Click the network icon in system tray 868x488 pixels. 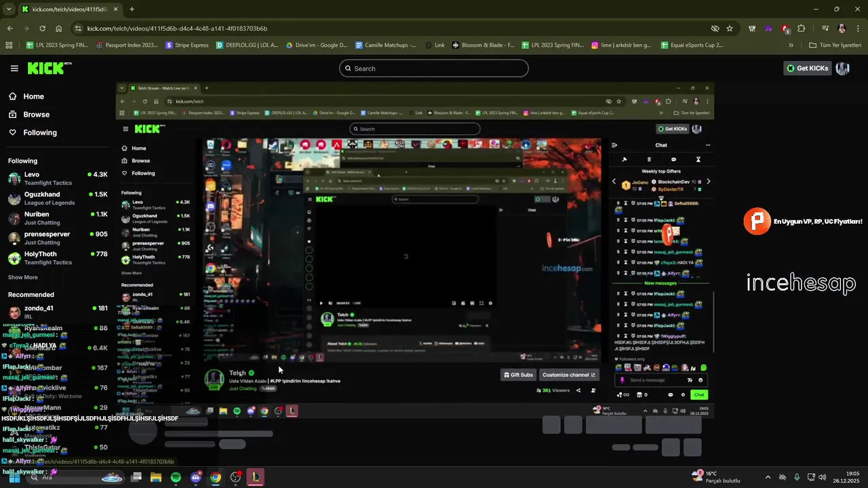tap(810, 477)
